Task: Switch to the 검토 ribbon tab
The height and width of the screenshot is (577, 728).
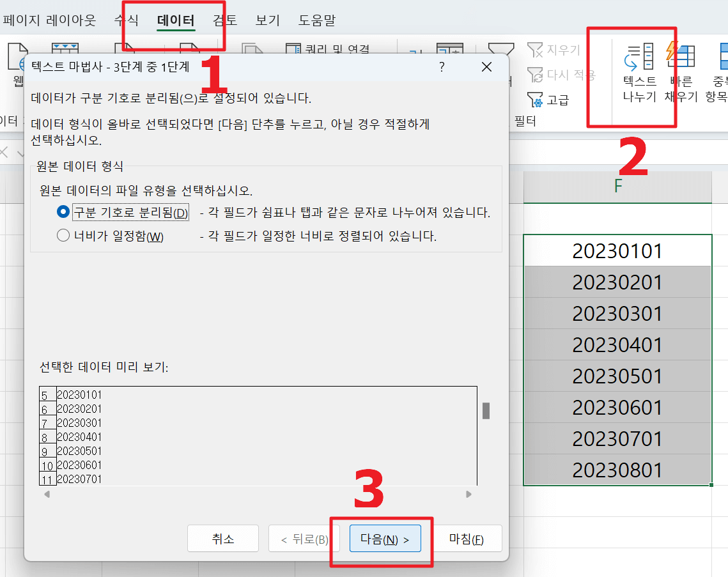Action: (224, 20)
